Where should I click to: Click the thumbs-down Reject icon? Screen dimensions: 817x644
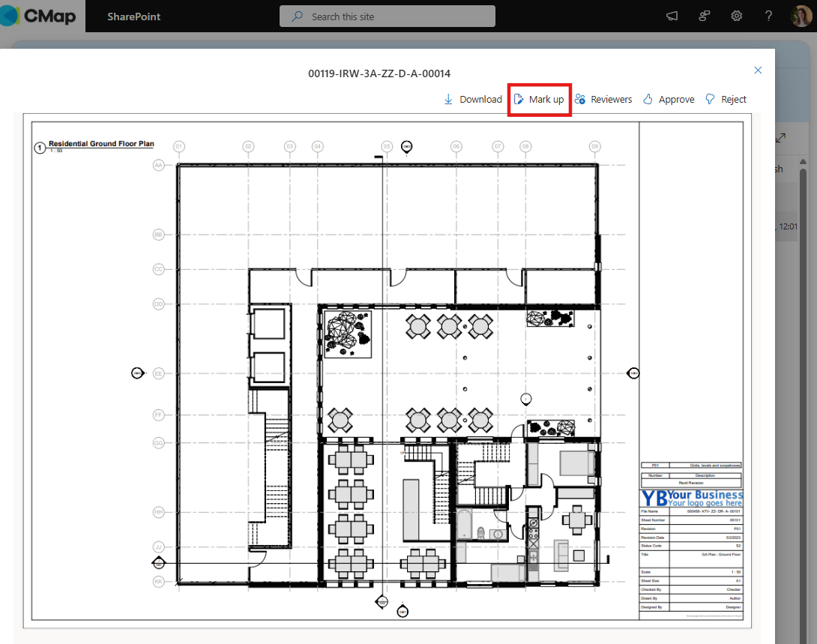coord(710,99)
